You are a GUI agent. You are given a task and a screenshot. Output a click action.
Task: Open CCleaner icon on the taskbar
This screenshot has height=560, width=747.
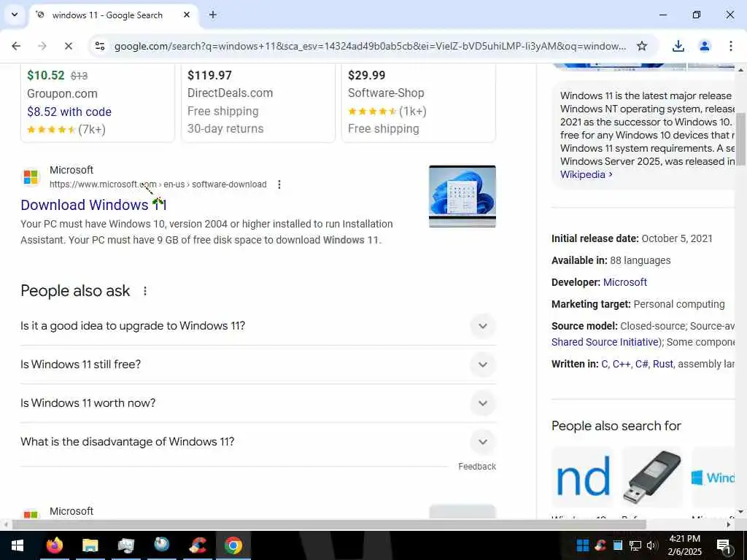pyautogui.click(x=197, y=545)
